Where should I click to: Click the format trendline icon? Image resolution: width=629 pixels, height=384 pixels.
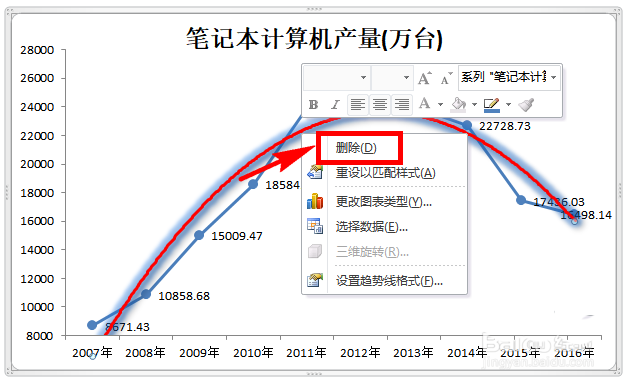[x=315, y=280]
